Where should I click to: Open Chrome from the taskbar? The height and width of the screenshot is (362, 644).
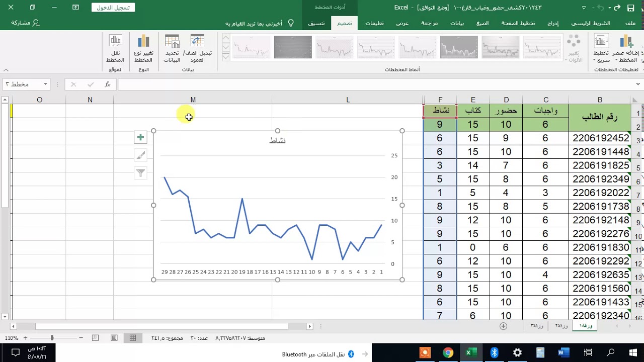pos(448,352)
